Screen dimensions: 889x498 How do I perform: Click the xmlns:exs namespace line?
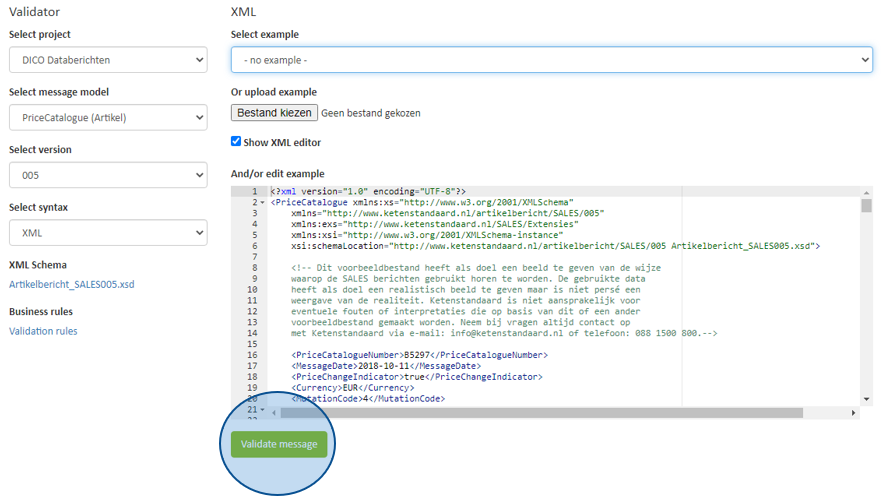pos(435,224)
